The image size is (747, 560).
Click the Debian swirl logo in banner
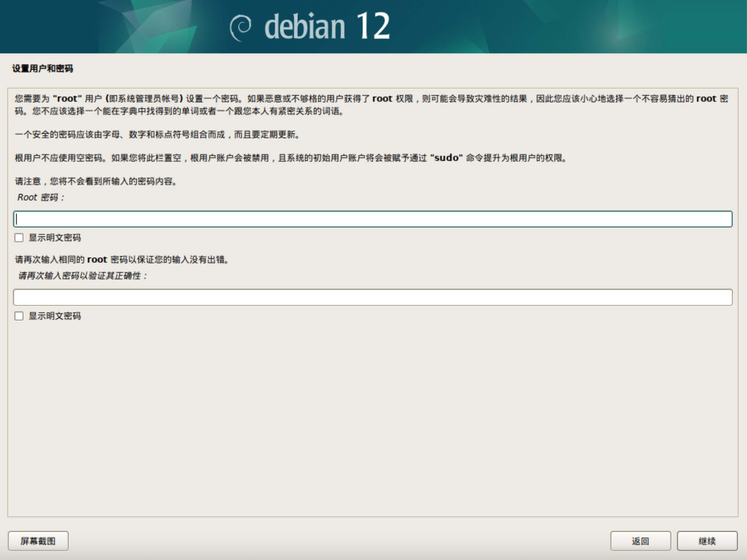tap(240, 27)
